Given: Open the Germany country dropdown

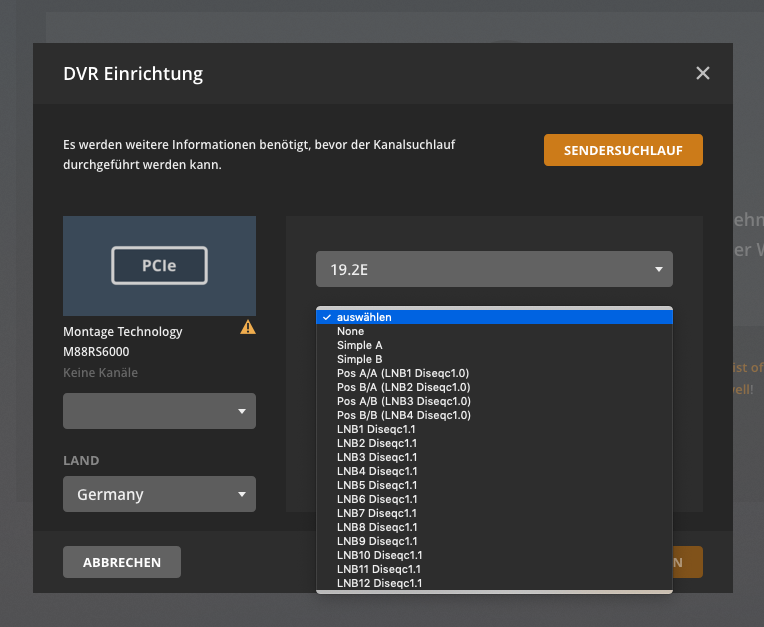Looking at the screenshot, I should click(159, 494).
